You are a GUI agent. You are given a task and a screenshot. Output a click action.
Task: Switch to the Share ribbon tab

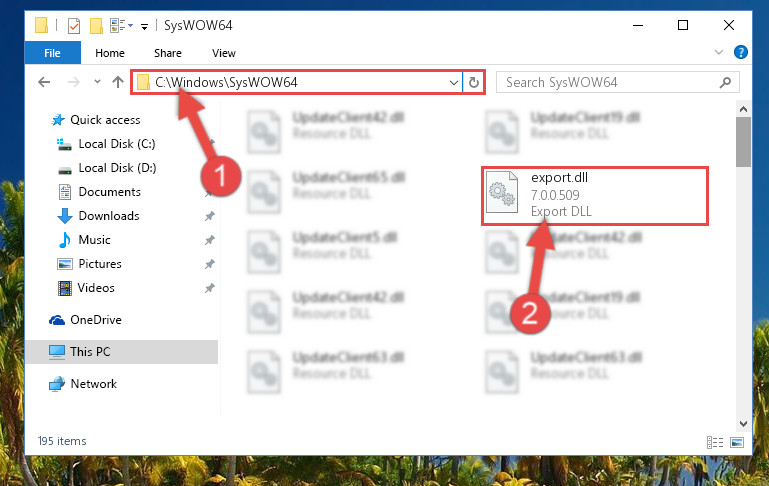[x=168, y=53]
